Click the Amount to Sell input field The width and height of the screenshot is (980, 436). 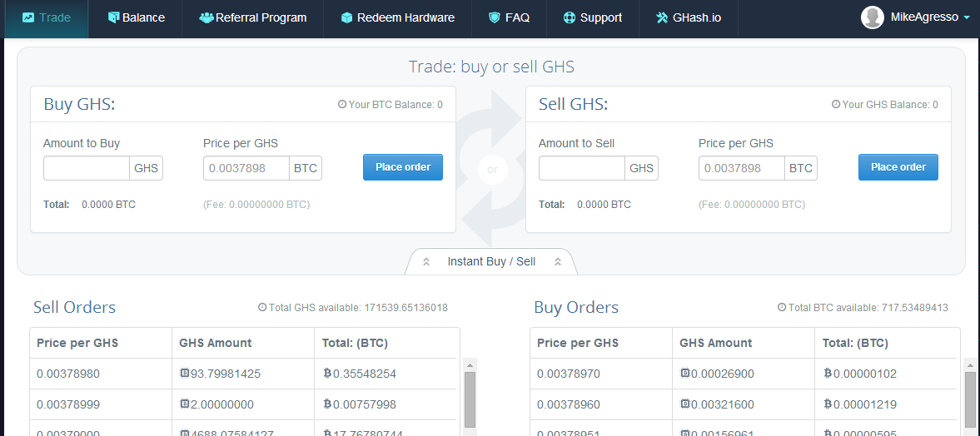click(582, 168)
